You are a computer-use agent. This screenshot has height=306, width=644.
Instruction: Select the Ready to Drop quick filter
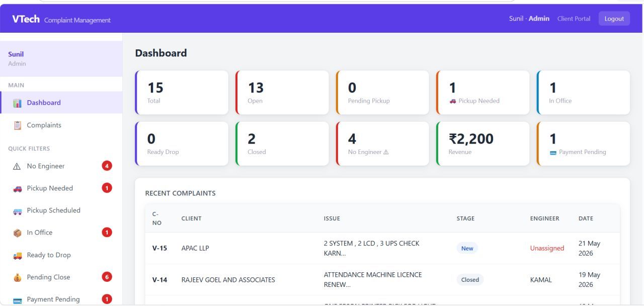coord(61,255)
